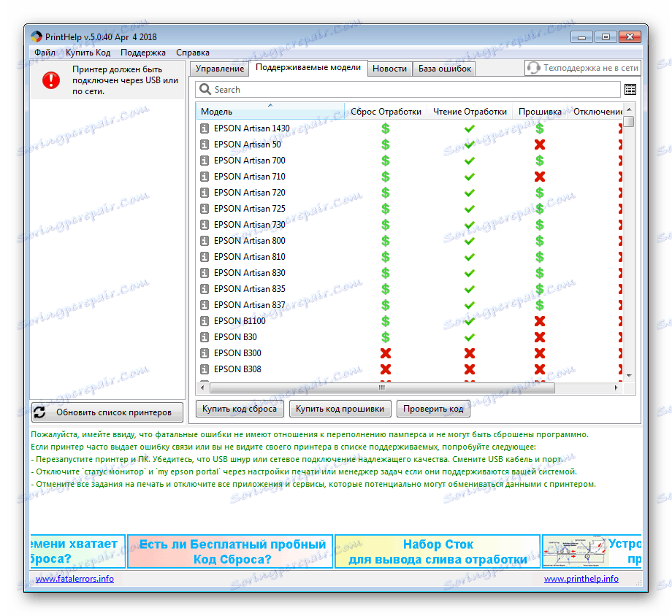Image resolution: width=672 pixels, height=616 pixels.
Task: Open www.printhelp.info link
Action: tap(581, 579)
